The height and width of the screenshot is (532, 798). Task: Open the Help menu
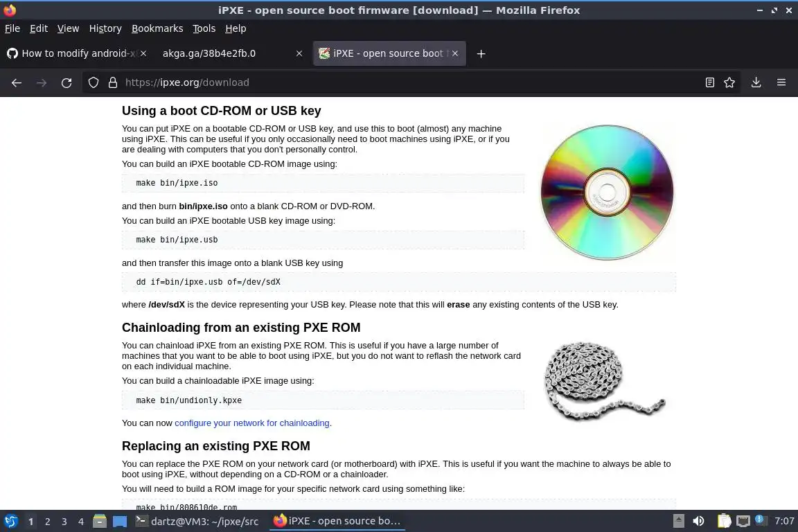236,28
